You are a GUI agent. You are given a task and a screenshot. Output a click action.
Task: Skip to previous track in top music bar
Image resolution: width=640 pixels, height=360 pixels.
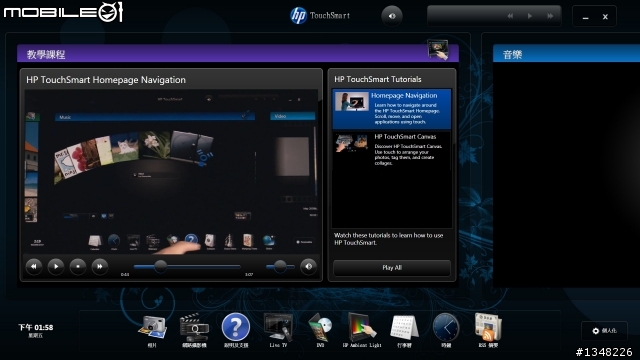[510, 16]
